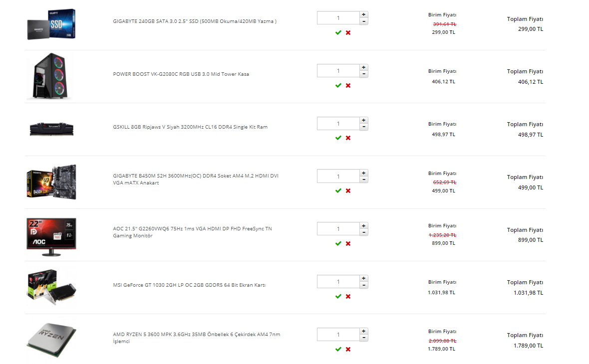Increase GSKILL RAM quantity with plus stepper
This screenshot has height=364, width=589.
click(363, 120)
